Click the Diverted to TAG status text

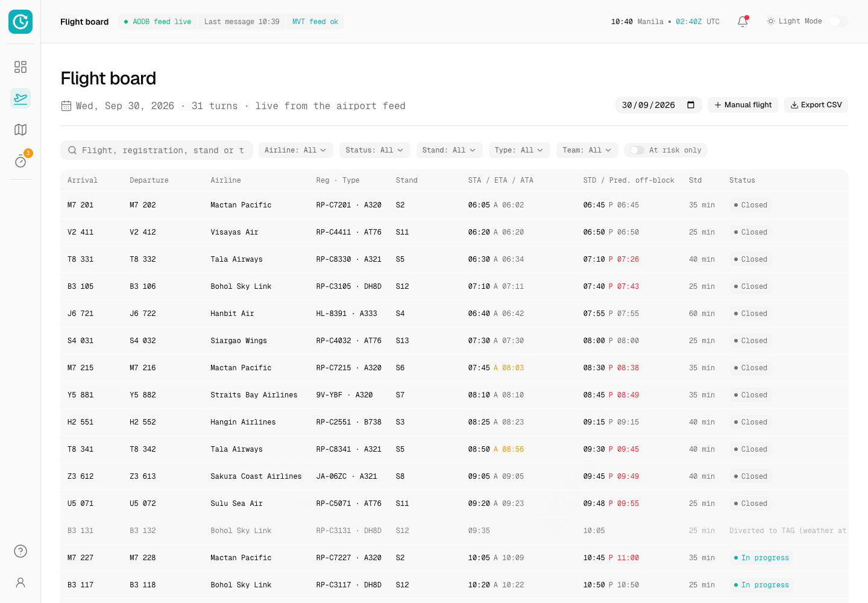coord(788,531)
